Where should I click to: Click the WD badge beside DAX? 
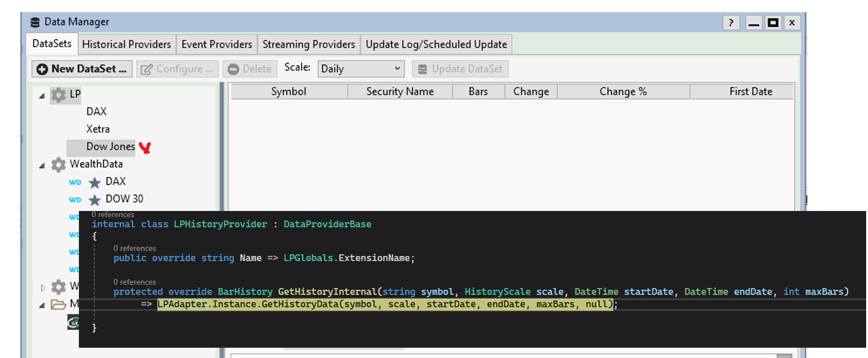click(75, 183)
